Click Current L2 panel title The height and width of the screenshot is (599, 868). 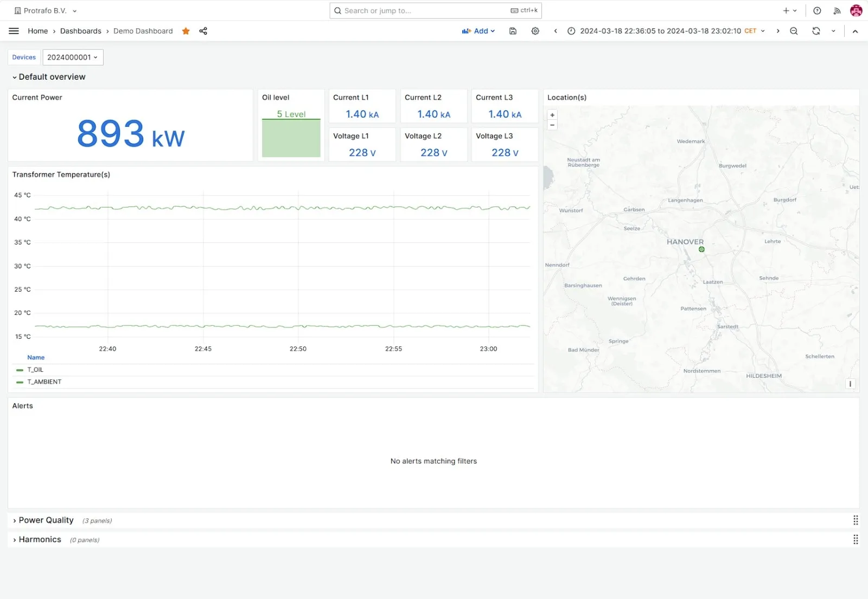[423, 98]
